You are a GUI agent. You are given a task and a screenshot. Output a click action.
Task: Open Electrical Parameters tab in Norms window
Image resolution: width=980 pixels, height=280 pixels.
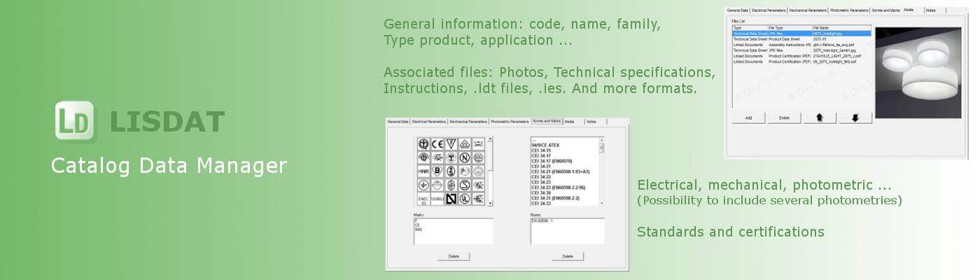point(429,122)
